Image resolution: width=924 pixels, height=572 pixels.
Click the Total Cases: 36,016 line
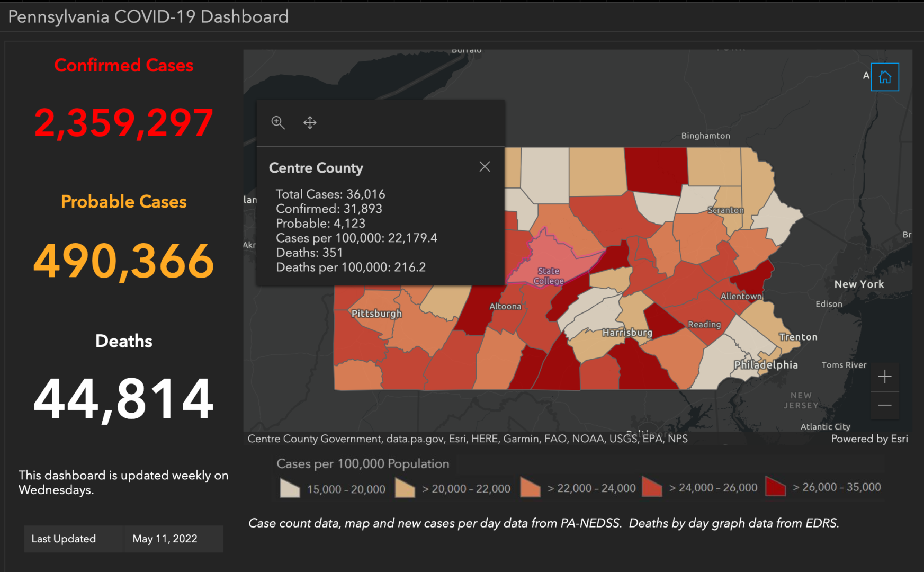point(330,194)
